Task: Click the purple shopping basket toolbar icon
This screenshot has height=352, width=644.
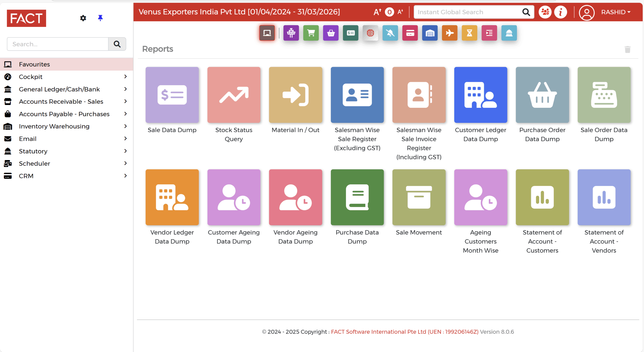Action: pyautogui.click(x=331, y=33)
